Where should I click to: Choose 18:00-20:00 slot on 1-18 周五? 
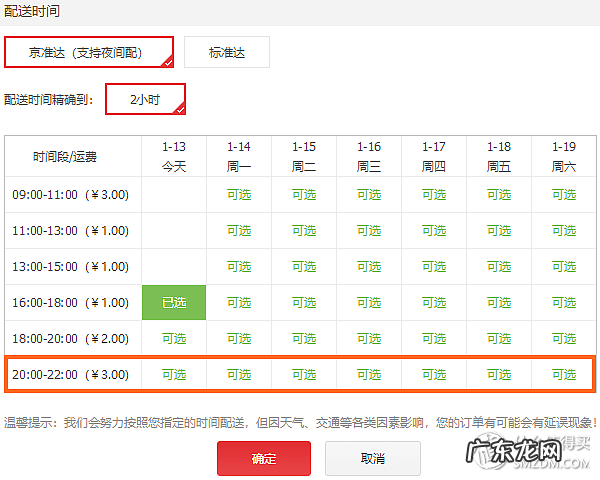click(x=499, y=338)
